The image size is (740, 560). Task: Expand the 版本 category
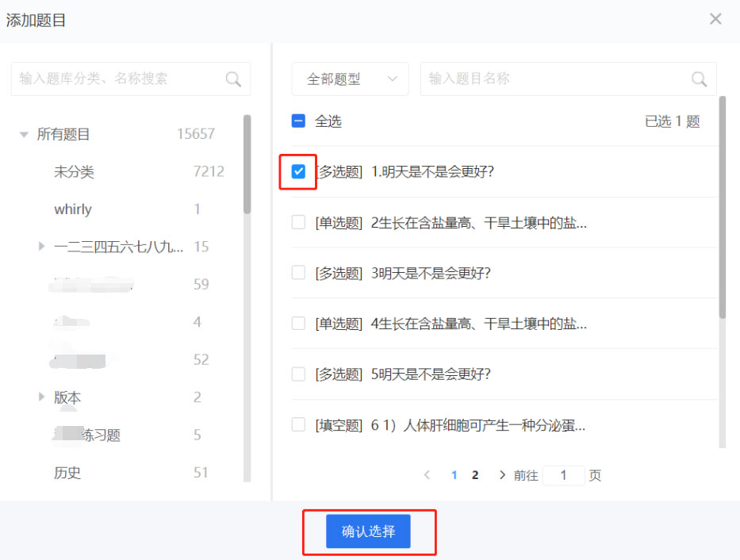point(42,397)
